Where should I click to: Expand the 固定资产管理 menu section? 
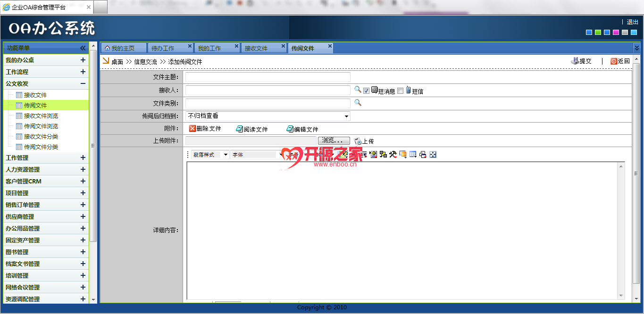point(83,240)
